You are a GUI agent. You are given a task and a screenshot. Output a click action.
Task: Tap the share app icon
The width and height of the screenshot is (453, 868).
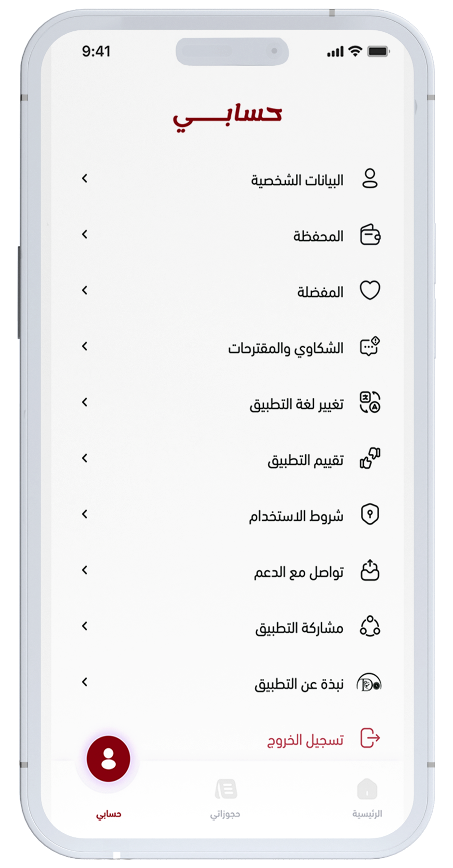point(370,626)
